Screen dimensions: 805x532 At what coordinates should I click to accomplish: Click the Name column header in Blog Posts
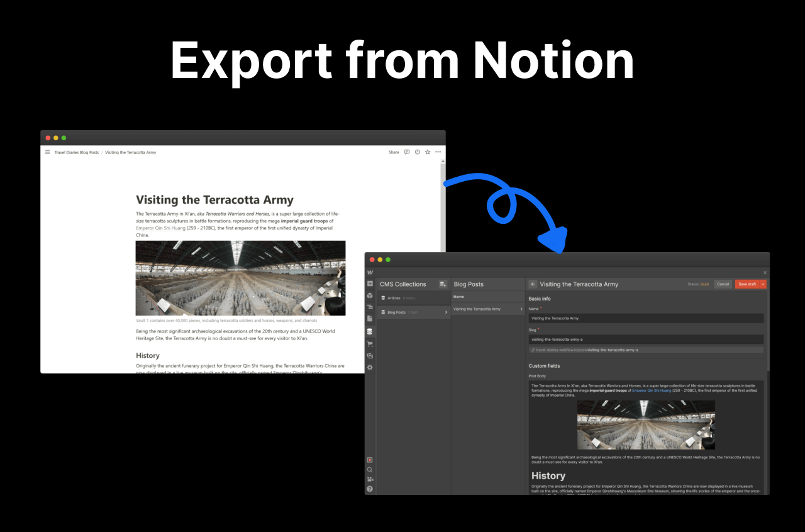click(458, 296)
